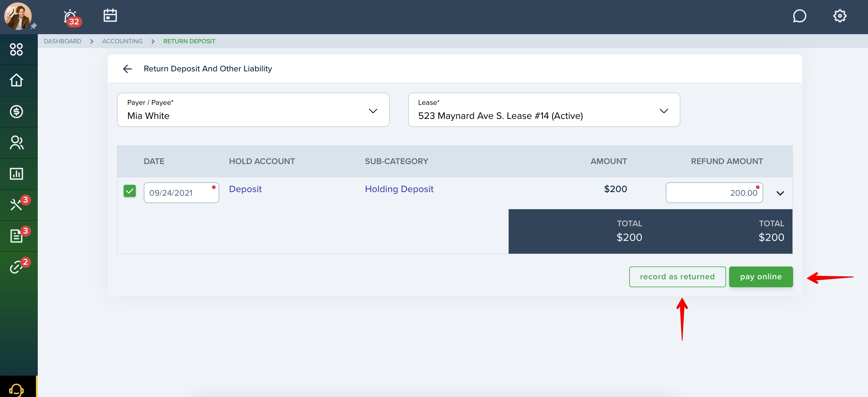Open the calendar icon in top bar
Image resolution: width=868 pixels, height=397 pixels.
(110, 16)
